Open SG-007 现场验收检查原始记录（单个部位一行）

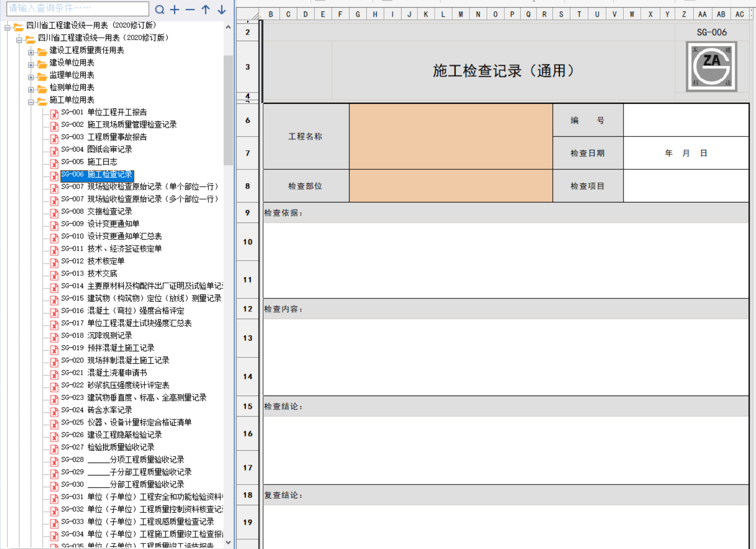[139, 187]
